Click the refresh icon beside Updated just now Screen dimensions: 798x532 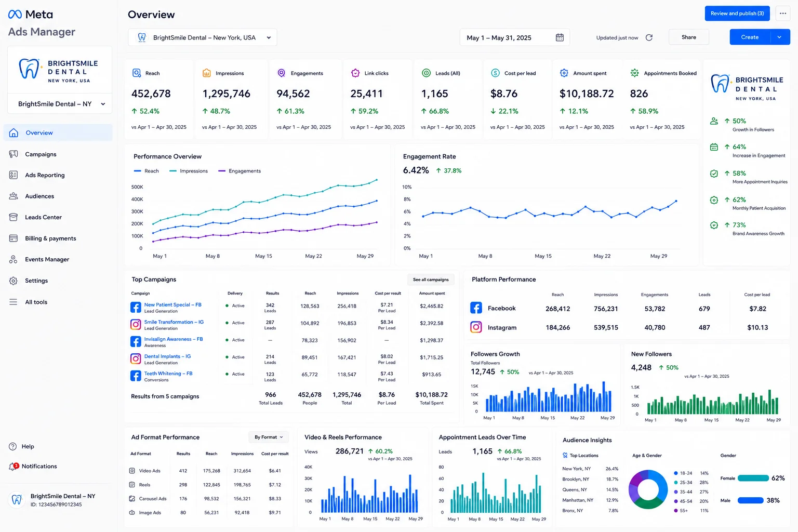pos(649,37)
